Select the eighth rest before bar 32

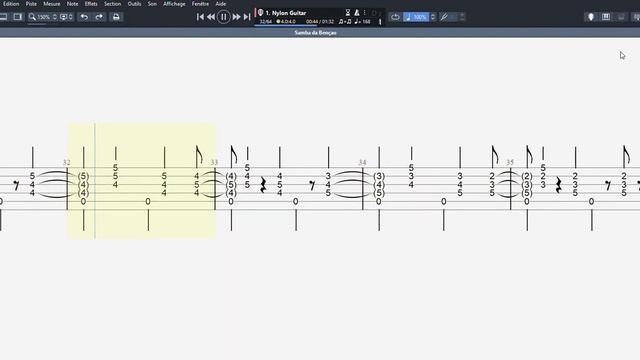[x=16, y=185]
